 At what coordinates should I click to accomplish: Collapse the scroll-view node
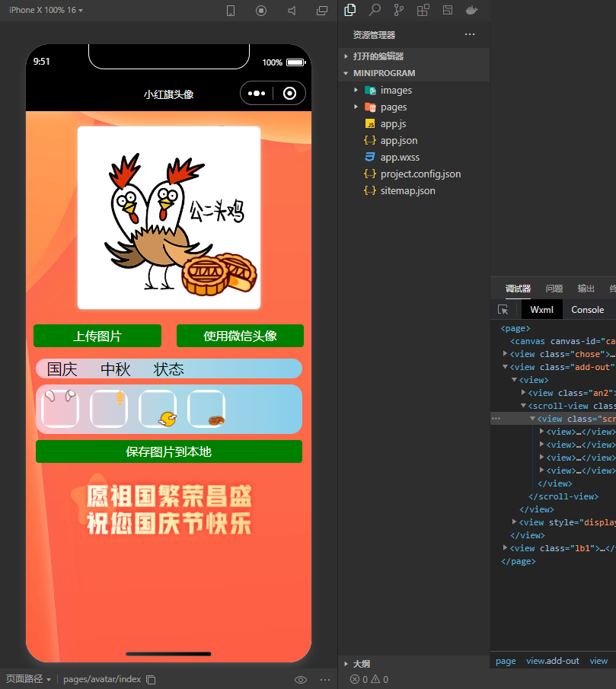[523, 406]
